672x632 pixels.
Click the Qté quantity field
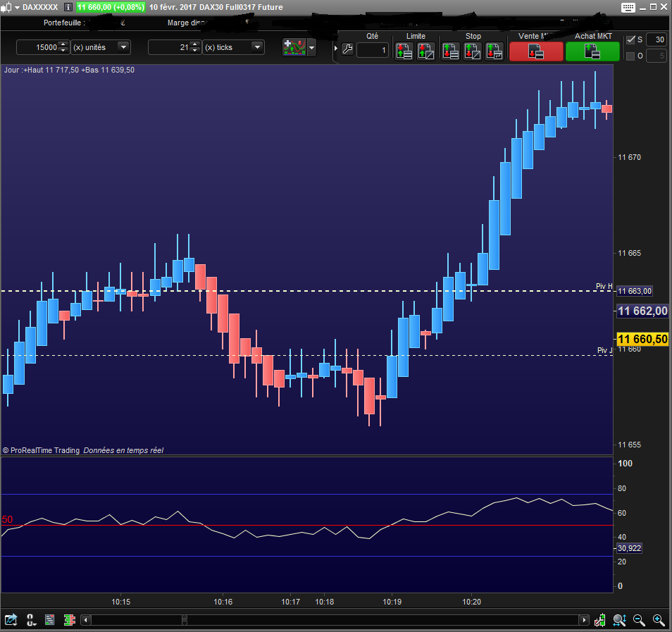[x=373, y=50]
